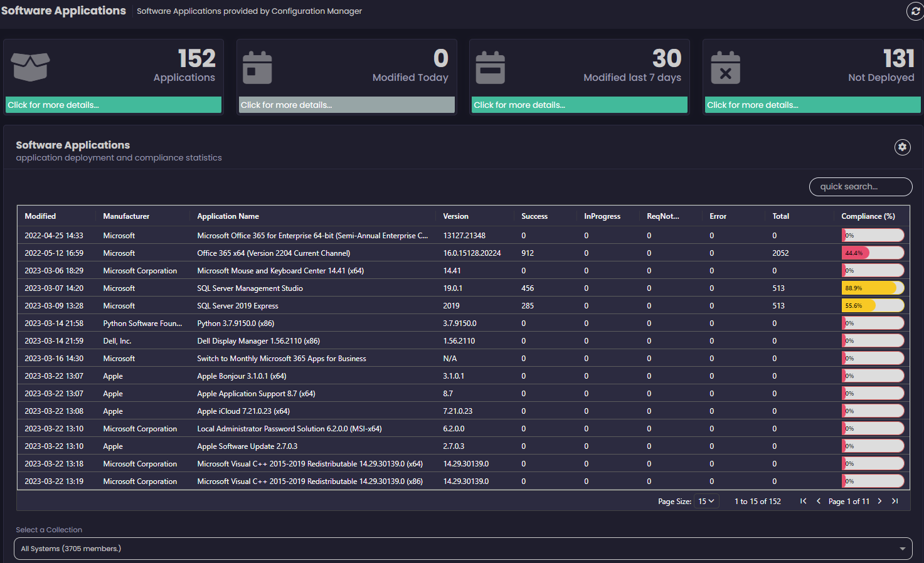Select the Apple iCloud 7.21.0.23 row
The width and height of the screenshot is (924, 563).
tap(243, 411)
